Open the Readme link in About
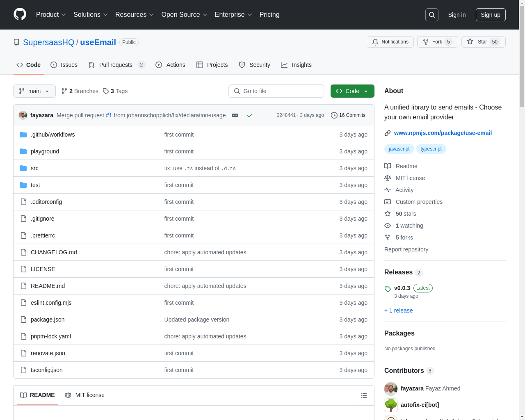 (x=401, y=166)
